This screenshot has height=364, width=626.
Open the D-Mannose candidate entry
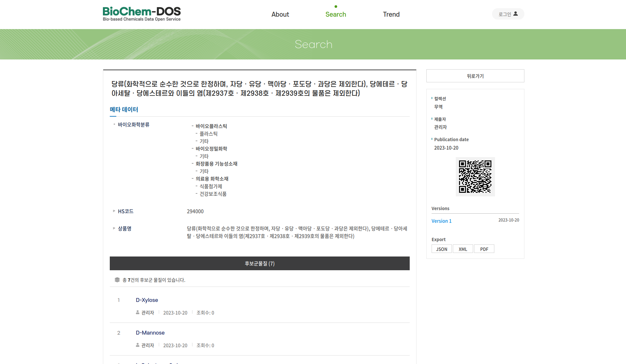coord(150,333)
